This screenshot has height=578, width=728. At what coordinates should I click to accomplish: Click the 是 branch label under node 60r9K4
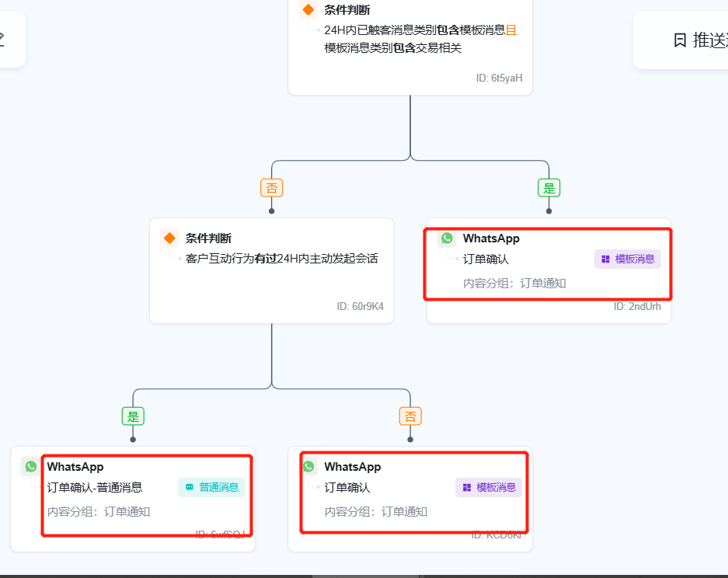(134, 416)
